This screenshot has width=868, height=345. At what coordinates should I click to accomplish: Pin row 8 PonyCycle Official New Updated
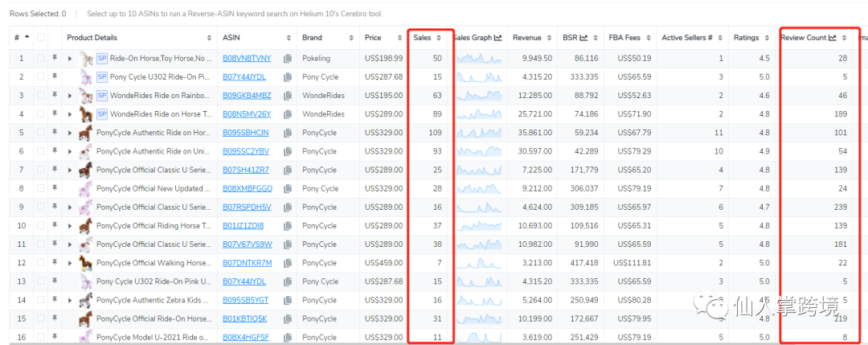pyautogui.click(x=55, y=189)
